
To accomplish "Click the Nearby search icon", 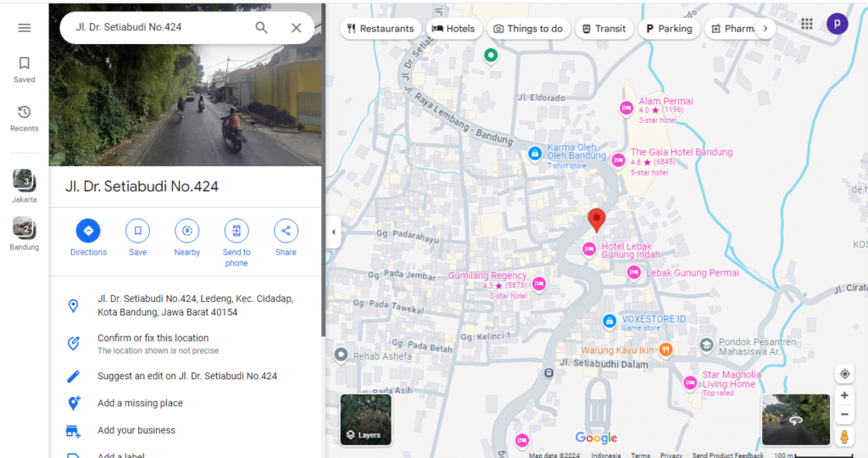I will coord(186,231).
